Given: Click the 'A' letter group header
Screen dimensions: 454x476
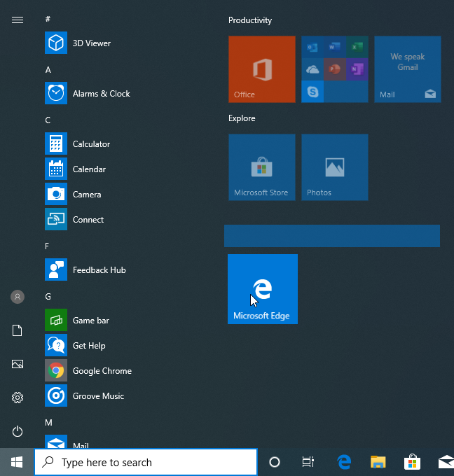Looking at the screenshot, I should [x=48, y=70].
